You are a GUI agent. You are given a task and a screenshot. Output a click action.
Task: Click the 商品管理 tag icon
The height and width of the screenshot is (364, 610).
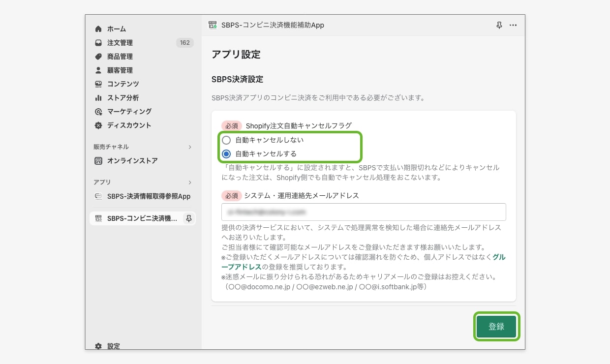click(98, 57)
